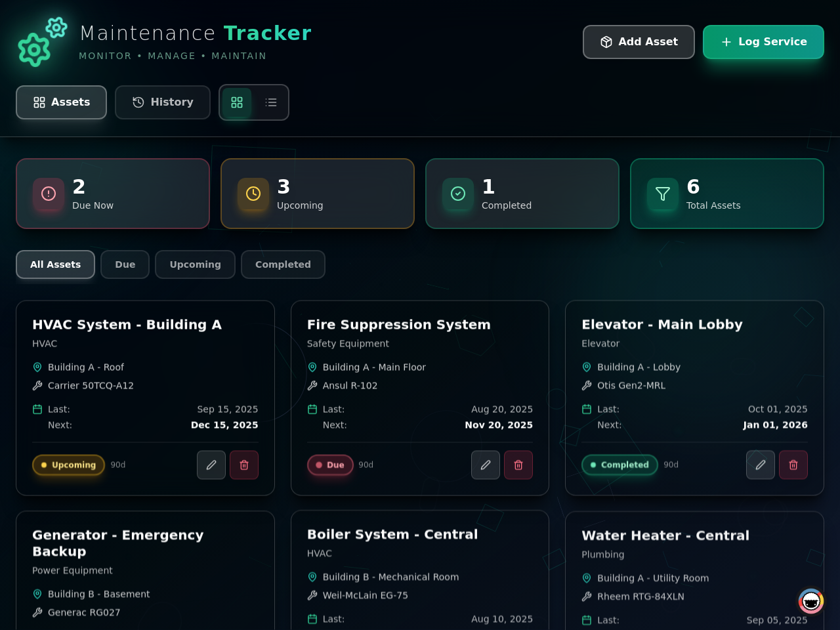Click the gear logo icon
The image size is (840, 630).
coord(43,42)
